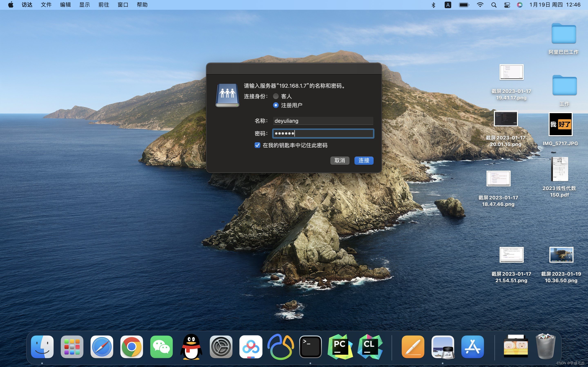This screenshot has width=588, height=367.
Task: Open System Preferences gear icon
Action: 221,347
